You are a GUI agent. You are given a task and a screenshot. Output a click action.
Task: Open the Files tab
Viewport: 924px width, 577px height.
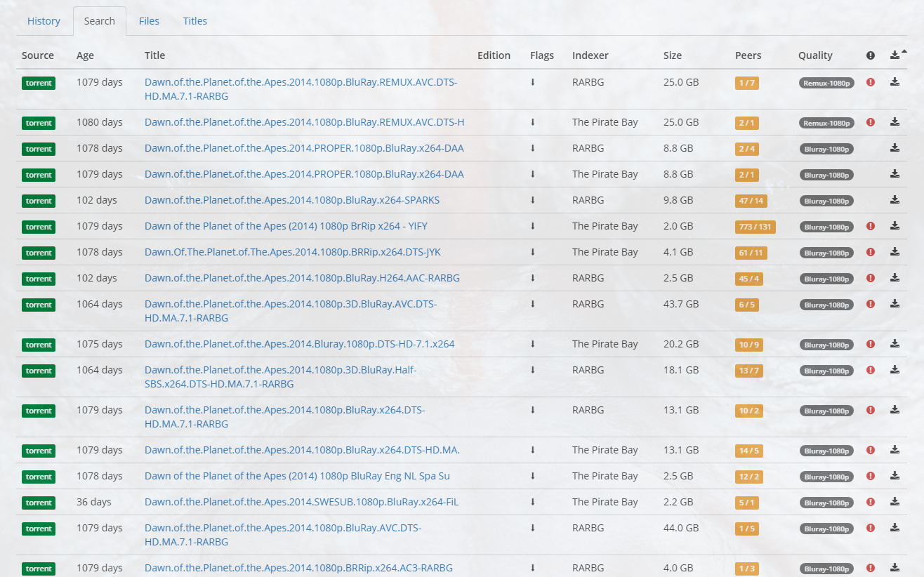click(x=149, y=20)
